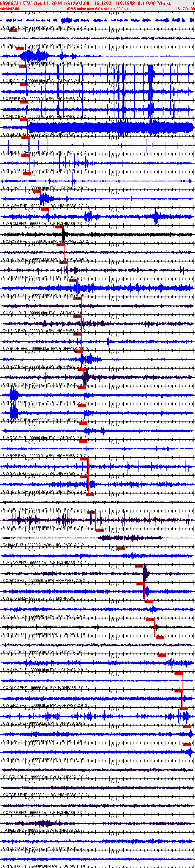The width and height of the screenshot is (195, 868).
Task: Select the UW RCS EHZ station label
Action: tap(45, 438)
